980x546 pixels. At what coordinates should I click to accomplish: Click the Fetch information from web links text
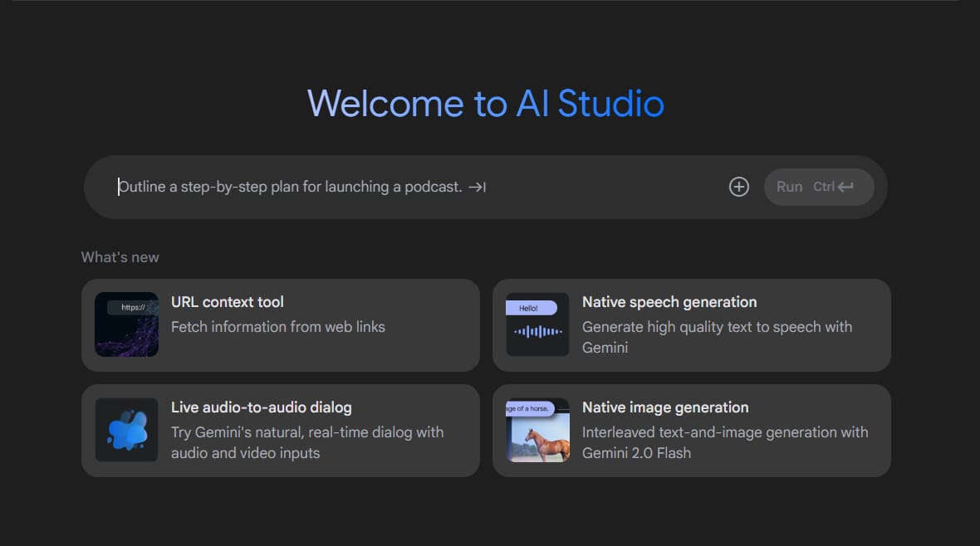click(x=277, y=327)
